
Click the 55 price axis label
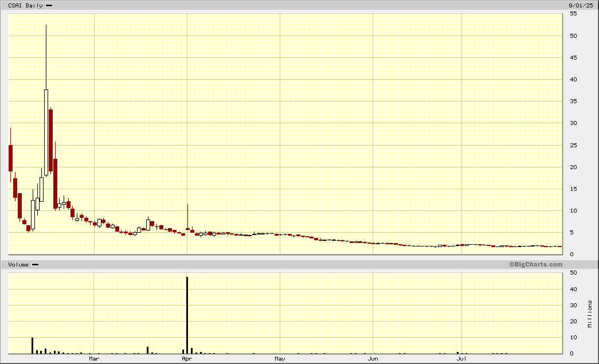[573, 14]
